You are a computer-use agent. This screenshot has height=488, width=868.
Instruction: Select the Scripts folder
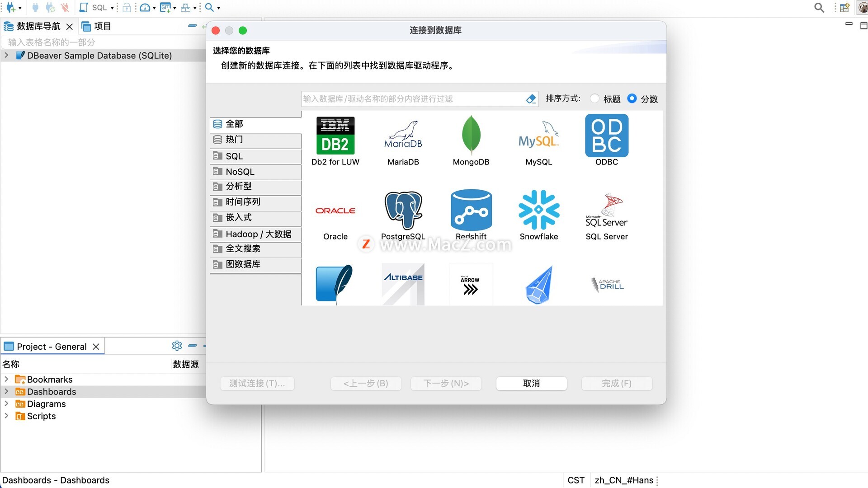coord(41,416)
